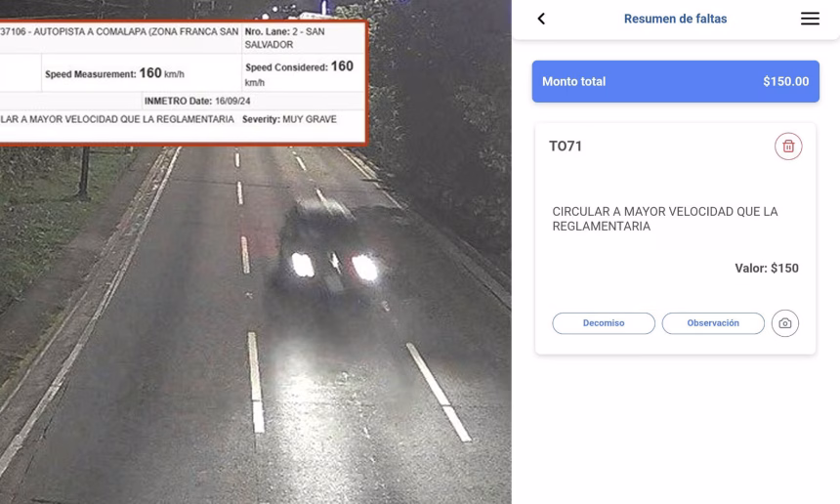The width and height of the screenshot is (840, 504).
Task: Click the Valor: $150 amount
Action: [766, 268]
